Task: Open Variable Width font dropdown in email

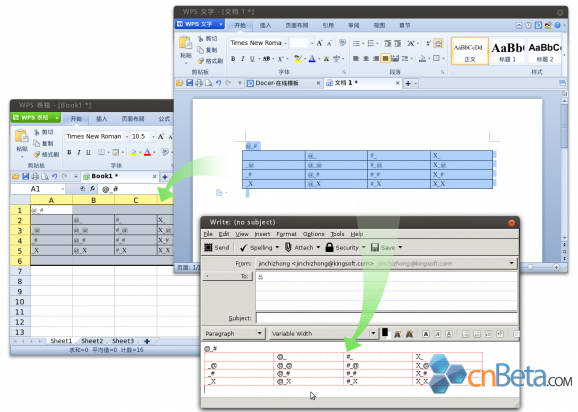Action: pyautogui.click(x=373, y=333)
